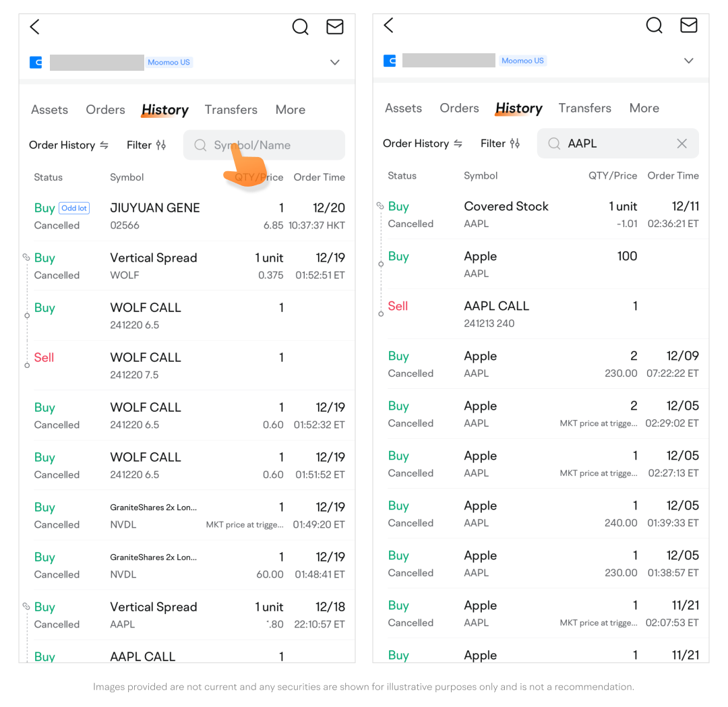Viewport: 728px width, 707px height.
Task: Open mail inbox icon in right panel
Action: [x=688, y=26]
